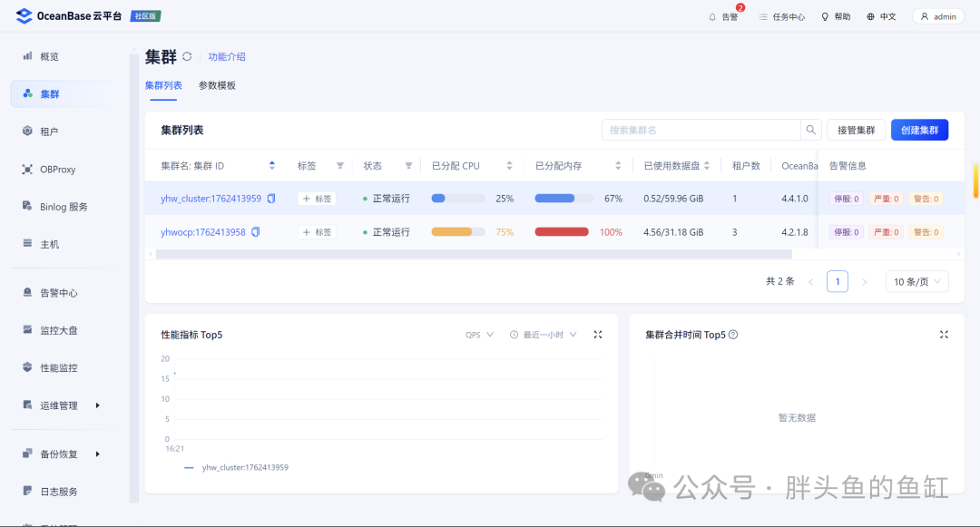The height and width of the screenshot is (527, 980).
Task: Copy the yhwocp:1762413958 cluster name
Action: tap(256, 232)
